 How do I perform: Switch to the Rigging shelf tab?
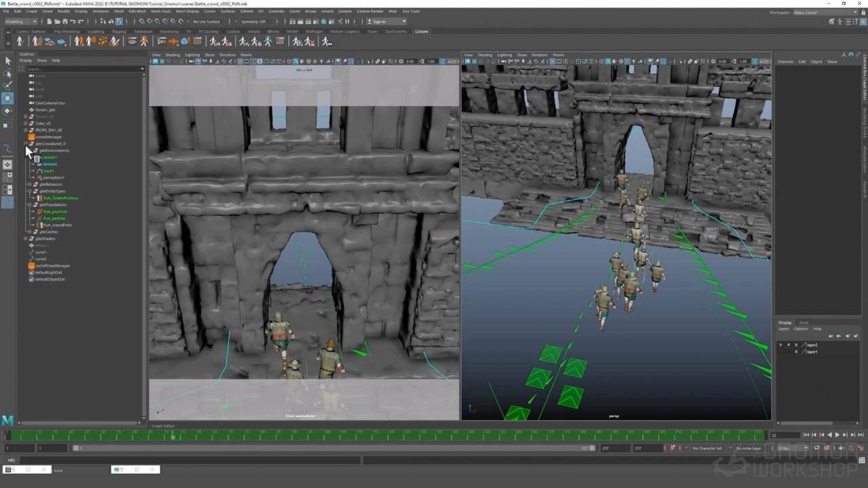119,31
